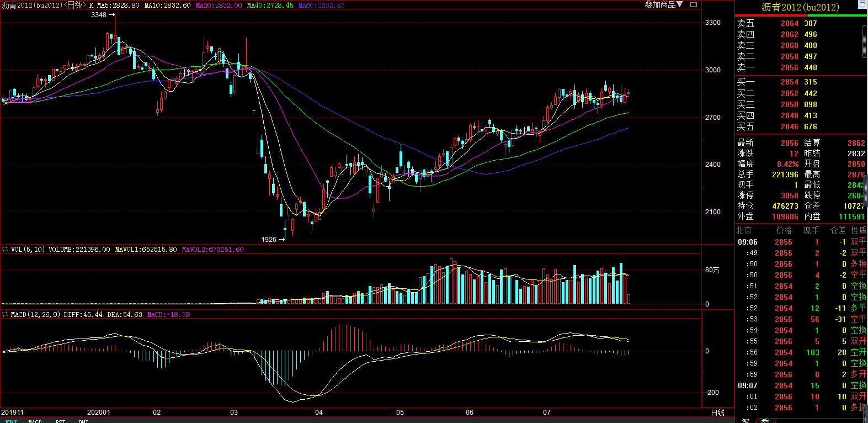
Task: Click the order book scrollbar on right edge
Action: (x=865, y=41)
